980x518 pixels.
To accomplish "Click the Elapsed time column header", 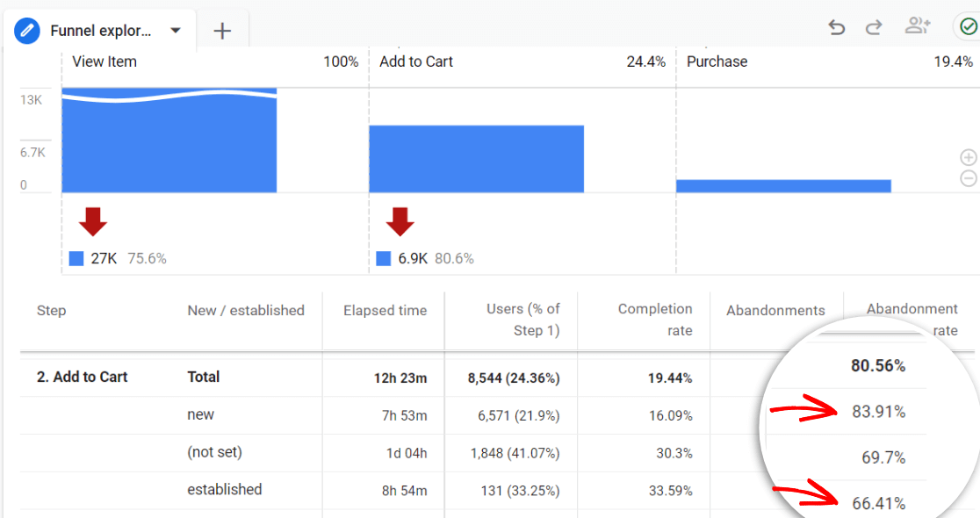I will click(x=385, y=311).
